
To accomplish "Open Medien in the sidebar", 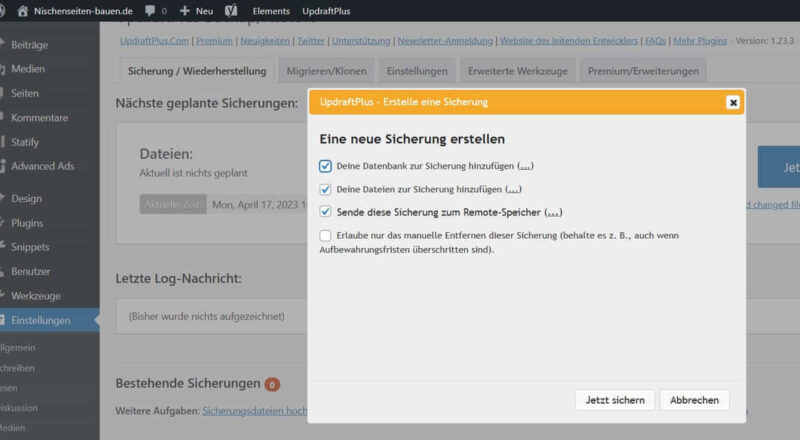I will (28, 69).
